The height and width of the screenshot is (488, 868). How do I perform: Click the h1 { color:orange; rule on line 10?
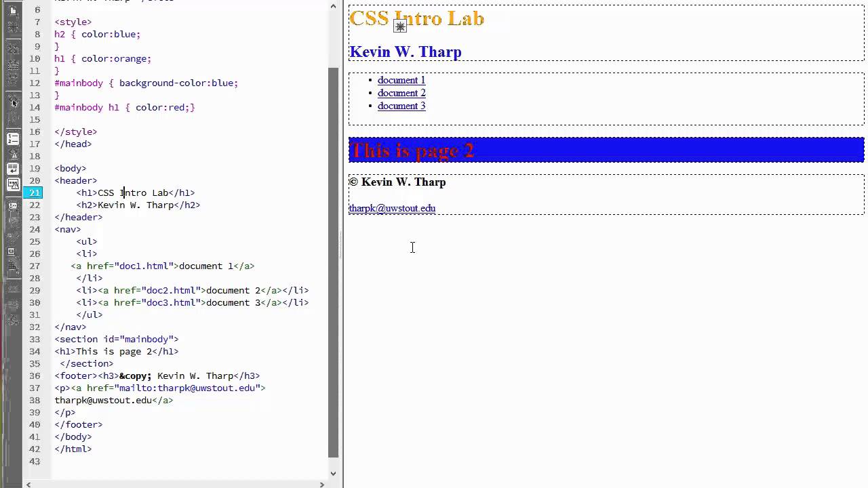coord(103,58)
